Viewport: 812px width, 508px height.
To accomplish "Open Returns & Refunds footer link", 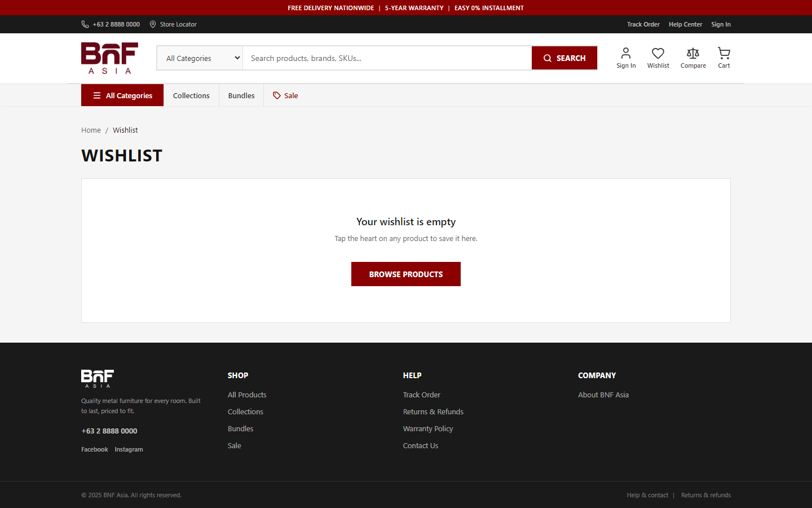I will click(x=433, y=411).
